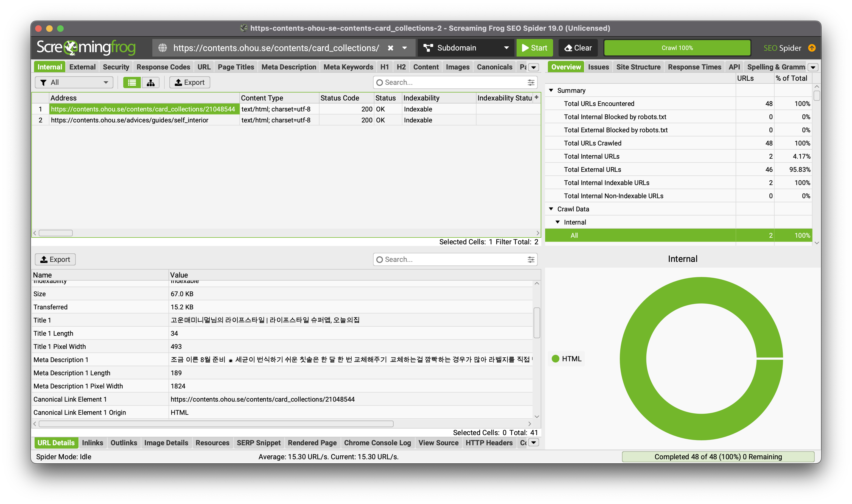Switch to tree view icon
852x504 pixels.
[150, 83]
